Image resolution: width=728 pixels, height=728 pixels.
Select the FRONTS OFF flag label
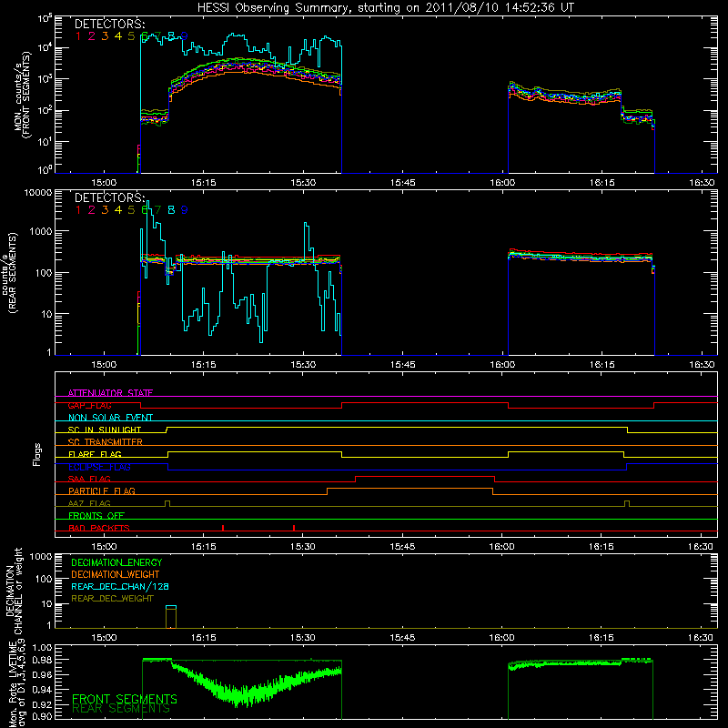[96, 516]
